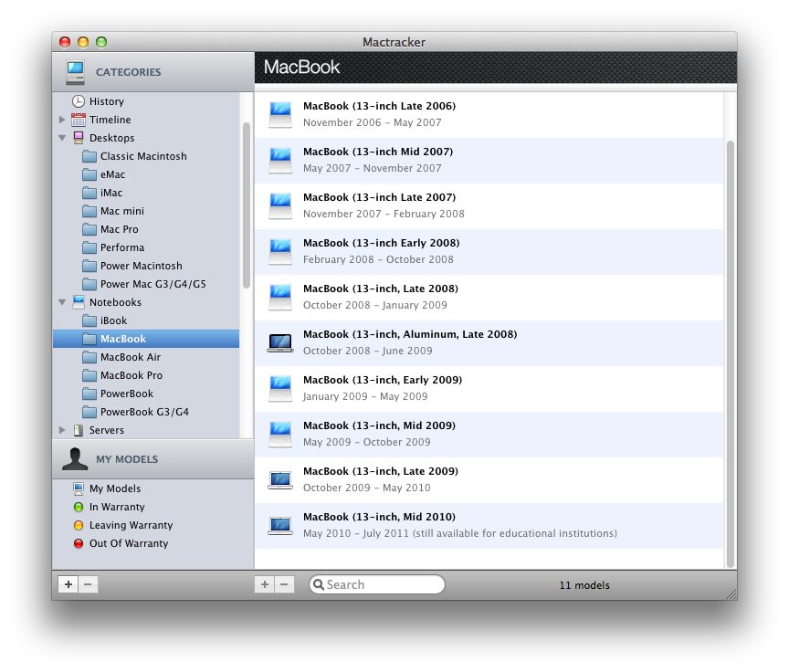Open the History clock icon

(x=78, y=101)
